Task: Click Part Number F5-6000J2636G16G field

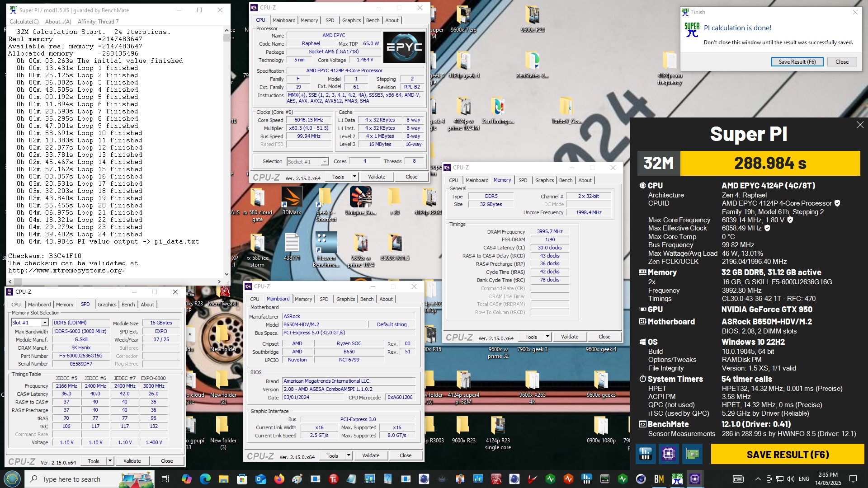Action: tap(81, 356)
